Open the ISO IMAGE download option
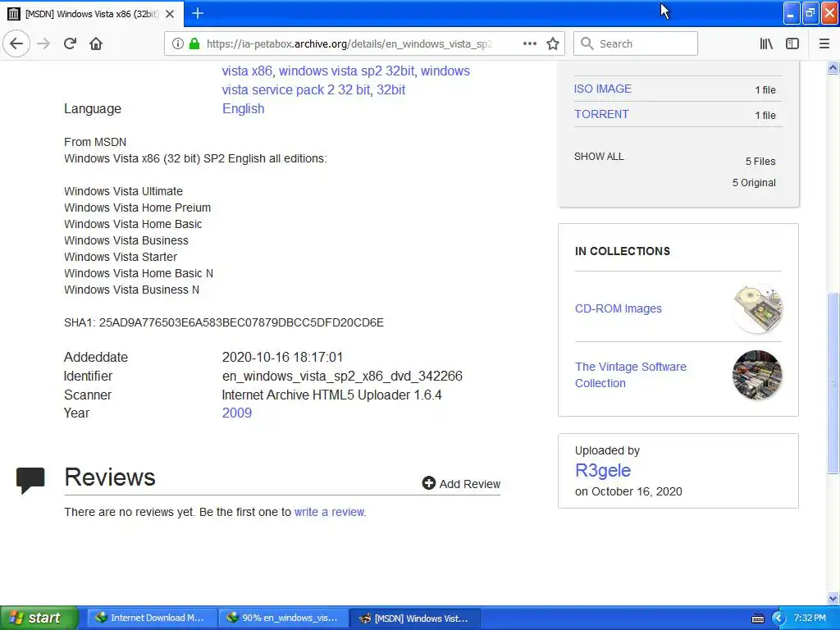840x630 pixels. click(603, 89)
